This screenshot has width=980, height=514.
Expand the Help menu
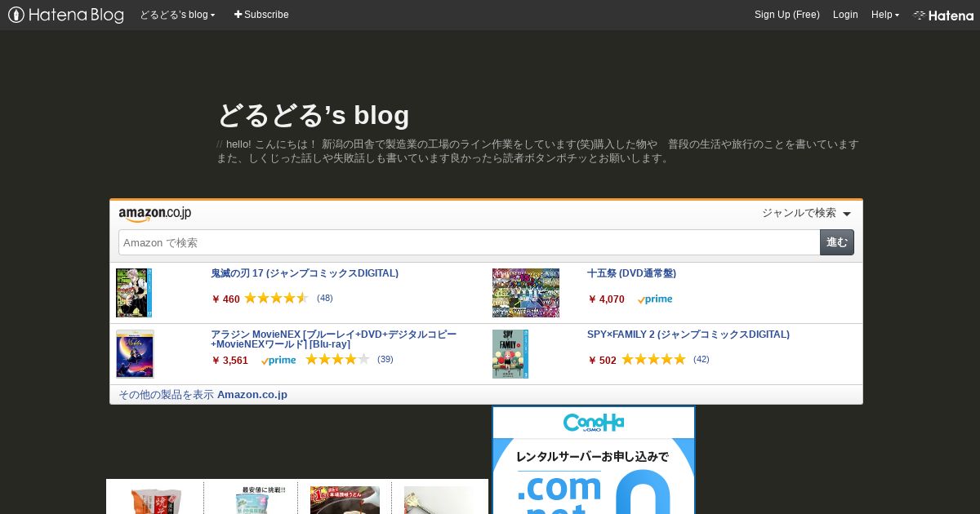point(884,15)
